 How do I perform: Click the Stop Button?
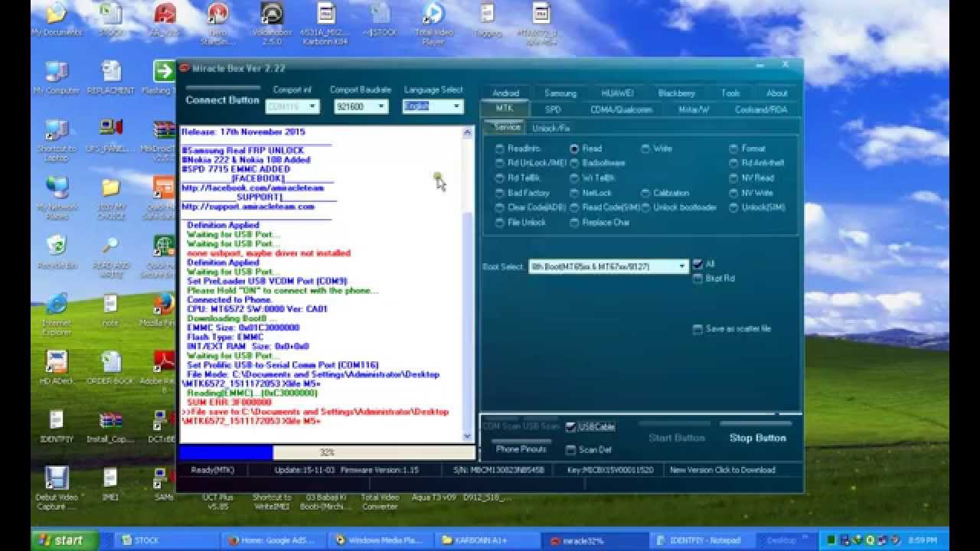coord(757,438)
